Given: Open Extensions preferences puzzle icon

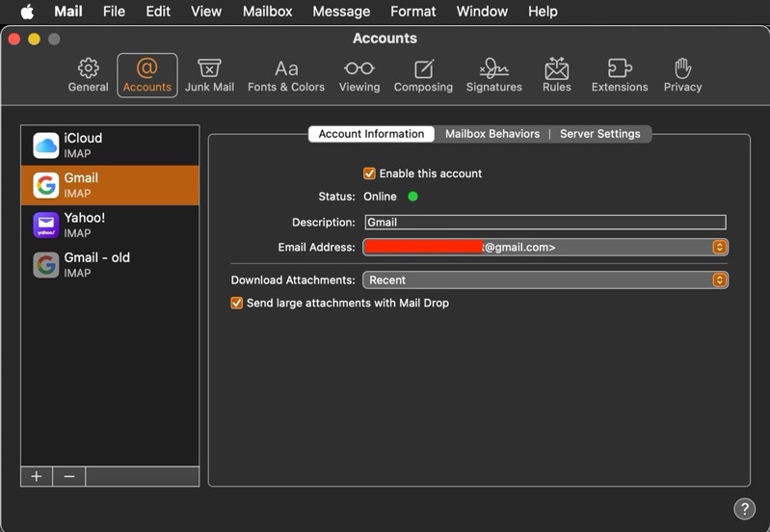Looking at the screenshot, I should click(x=620, y=67).
